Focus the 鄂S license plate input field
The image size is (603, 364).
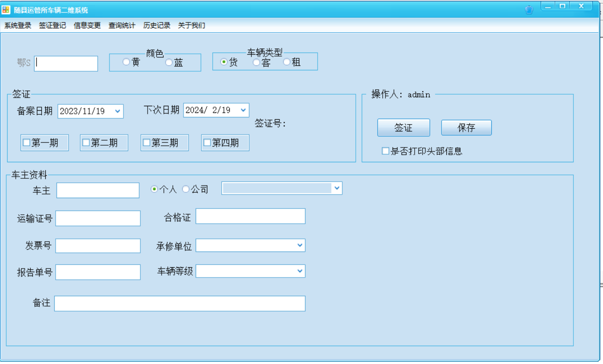click(66, 63)
